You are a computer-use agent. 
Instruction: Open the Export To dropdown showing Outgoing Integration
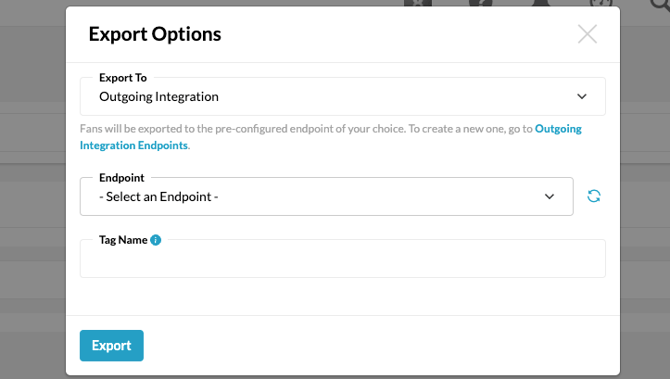[343, 97]
